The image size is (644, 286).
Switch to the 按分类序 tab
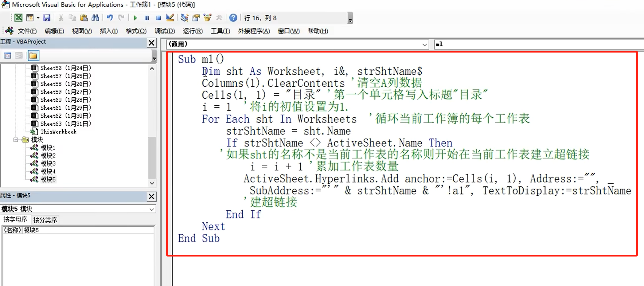click(45, 220)
